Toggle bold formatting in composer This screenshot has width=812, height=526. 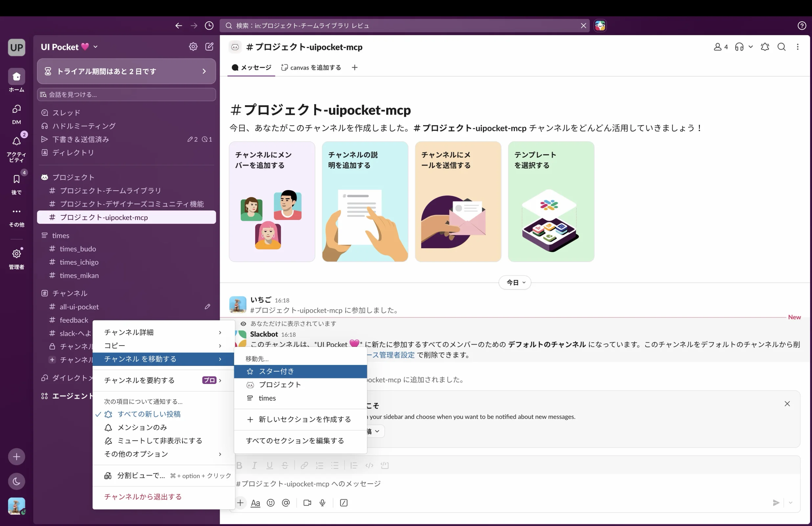239,465
